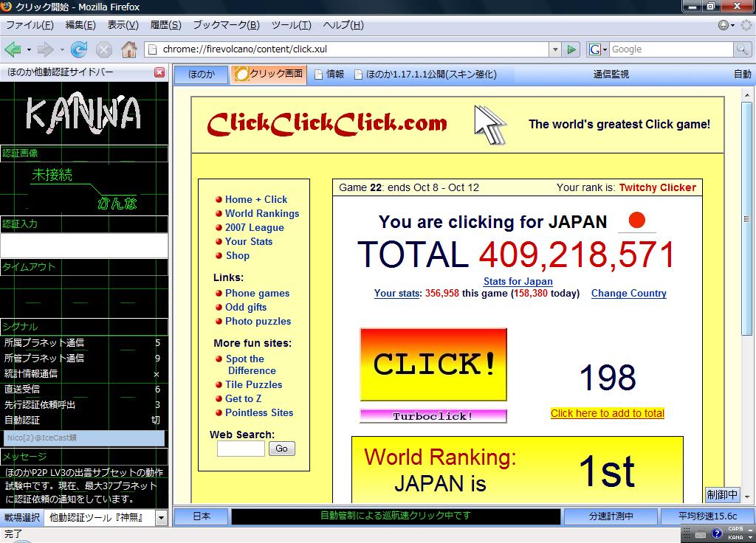Screen dimensions: 756x543
Task: Open the Tile Puzzles link
Action: click(254, 384)
